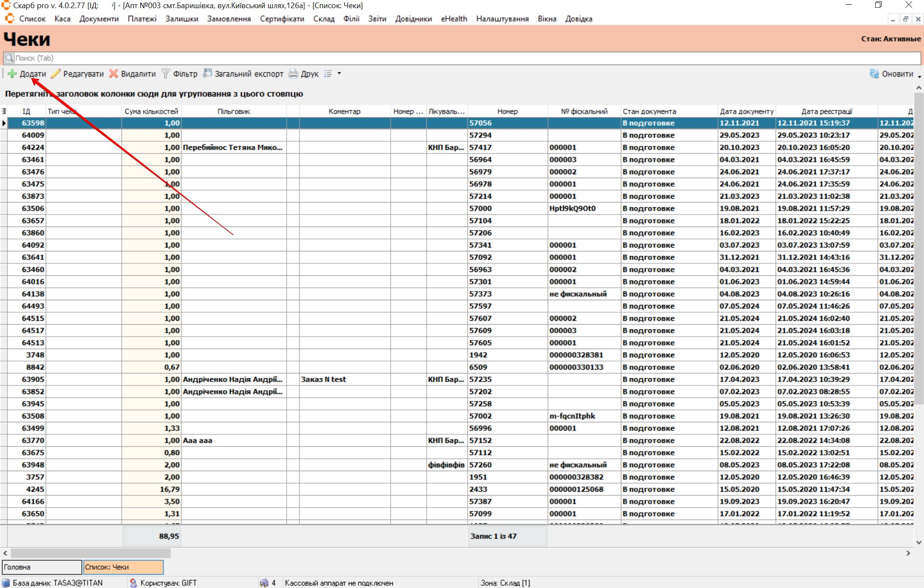The image size is (924, 588).
Task: Open the grid column chooser button
Action: tap(4, 111)
